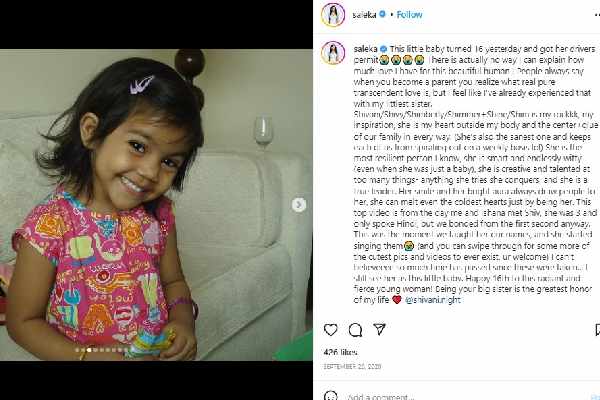Open comments via the speech bubble icon
This screenshot has width=600, height=400.
[x=355, y=330]
